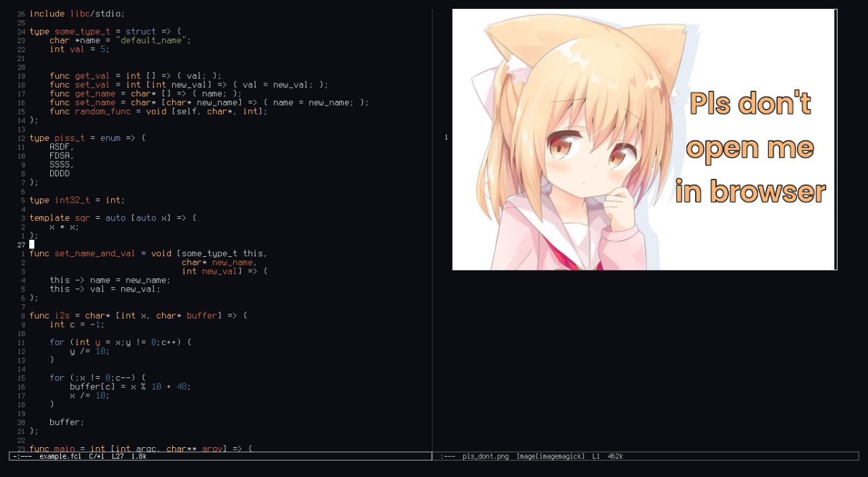Click the FDSA enum value
This screenshot has width=868, height=477.
[x=61, y=156]
